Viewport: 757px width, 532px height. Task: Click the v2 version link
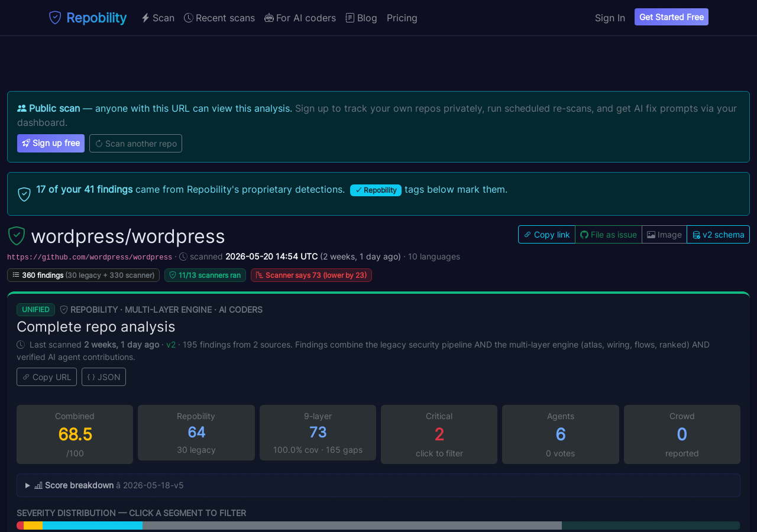click(171, 345)
